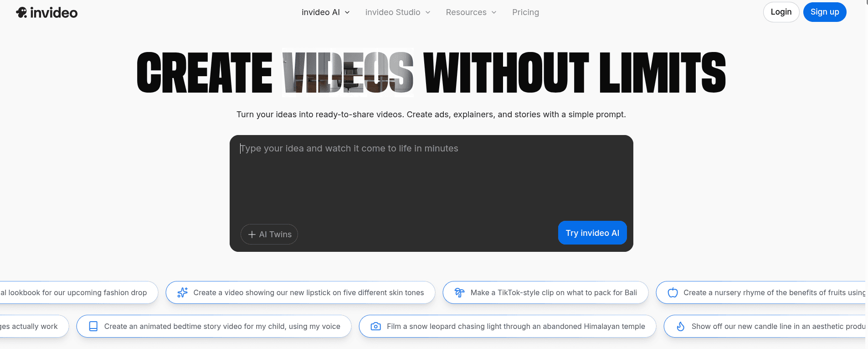This screenshot has height=349, width=868.
Task: Click the invideo logo icon
Action: coord(21,12)
